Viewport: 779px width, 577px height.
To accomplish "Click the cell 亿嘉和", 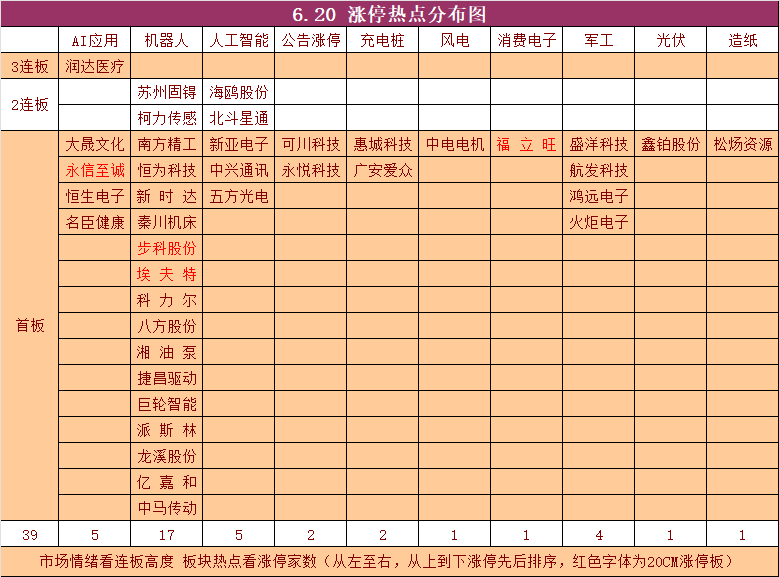I will [166, 482].
